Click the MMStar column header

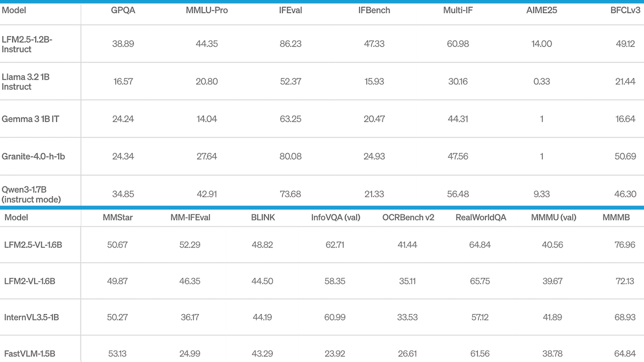coord(116,217)
